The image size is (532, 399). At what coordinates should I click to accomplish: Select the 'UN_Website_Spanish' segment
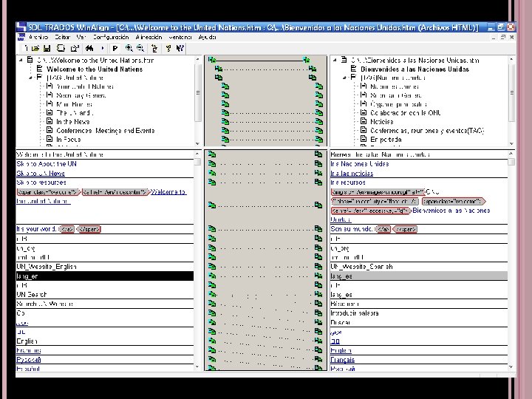point(419,266)
